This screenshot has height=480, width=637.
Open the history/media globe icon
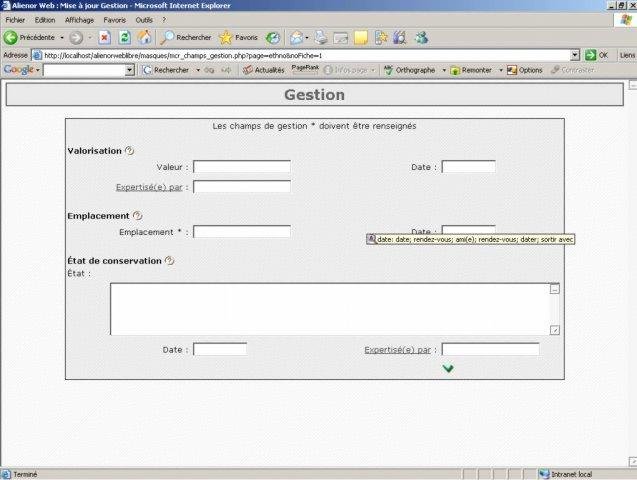pos(273,38)
